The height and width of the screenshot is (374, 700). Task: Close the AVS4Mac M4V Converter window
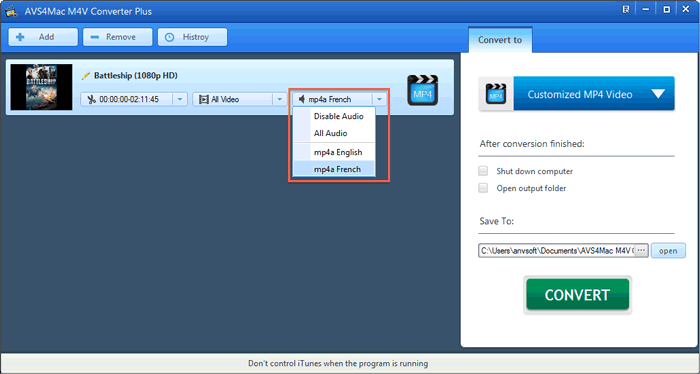coord(686,9)
